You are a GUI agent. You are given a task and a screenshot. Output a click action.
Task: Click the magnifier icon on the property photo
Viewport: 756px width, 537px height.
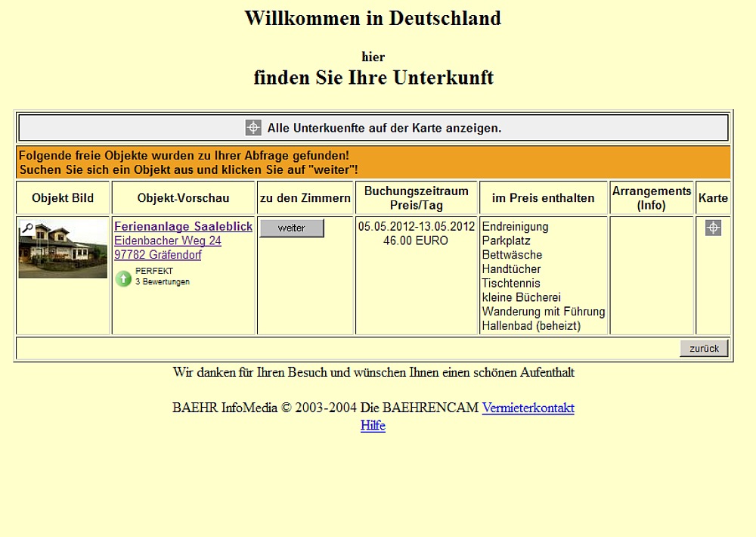27,228
